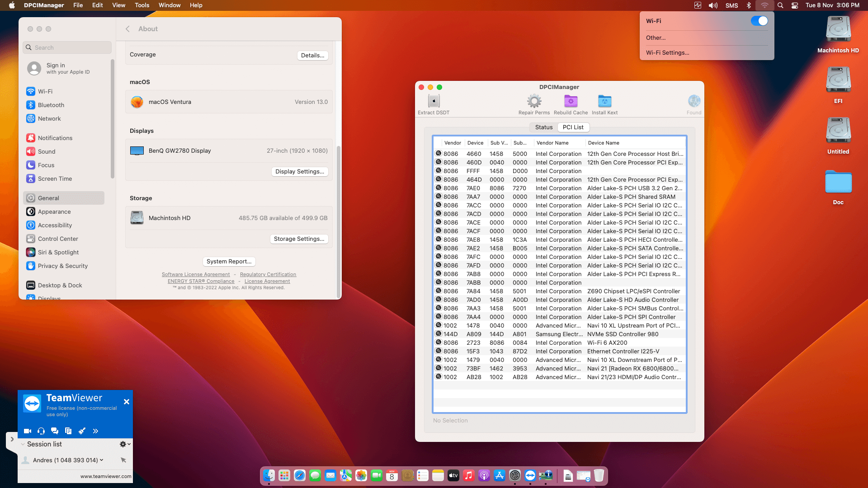Open the TeamViewer session settings gear dropdown
The image size is (868, 488).
point(125,444)
